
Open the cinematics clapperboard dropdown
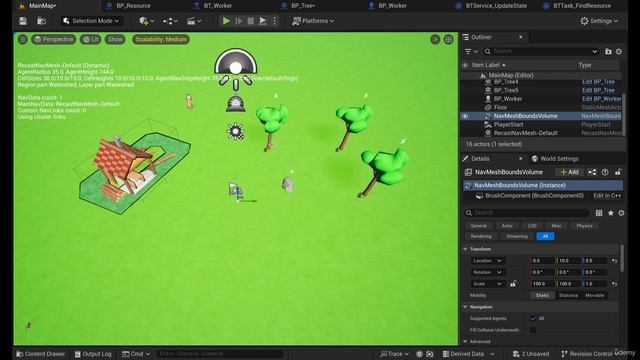pos(194,21)
